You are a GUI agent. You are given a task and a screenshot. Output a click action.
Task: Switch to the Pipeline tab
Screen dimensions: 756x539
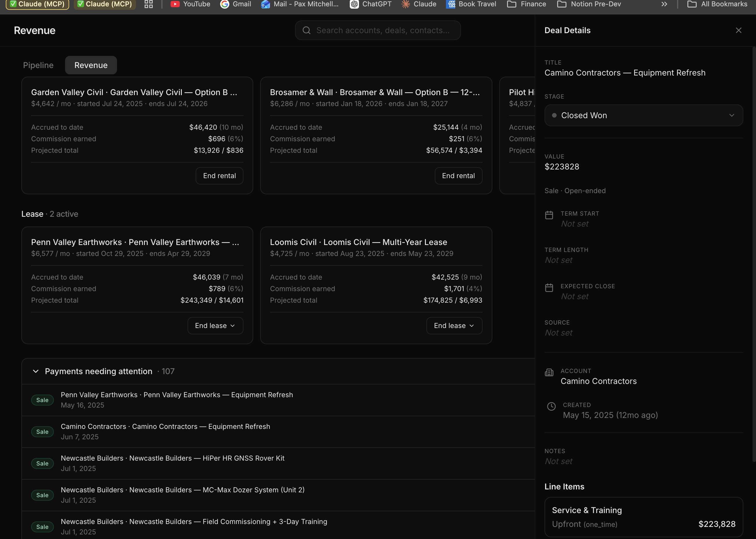tap(38, 65)
